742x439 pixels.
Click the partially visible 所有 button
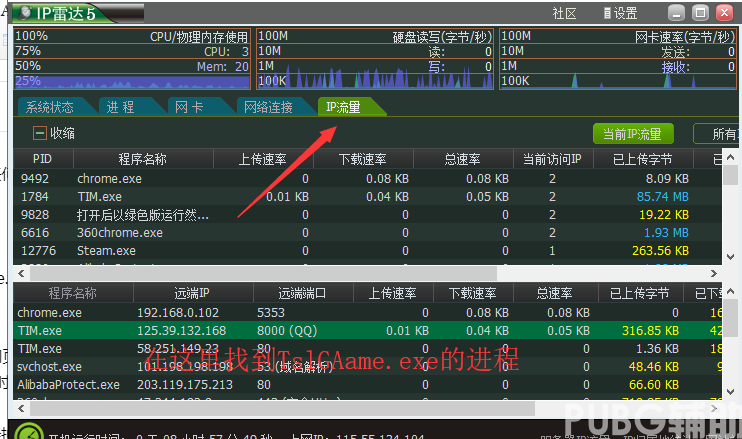(x=718, y=134)
